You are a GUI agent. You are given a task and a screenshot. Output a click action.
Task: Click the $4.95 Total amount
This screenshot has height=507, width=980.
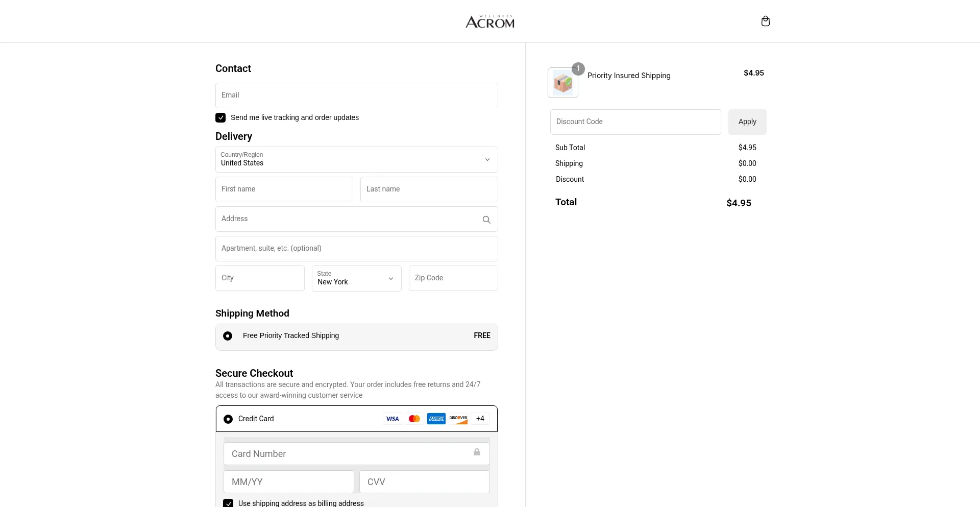point(739,203)
